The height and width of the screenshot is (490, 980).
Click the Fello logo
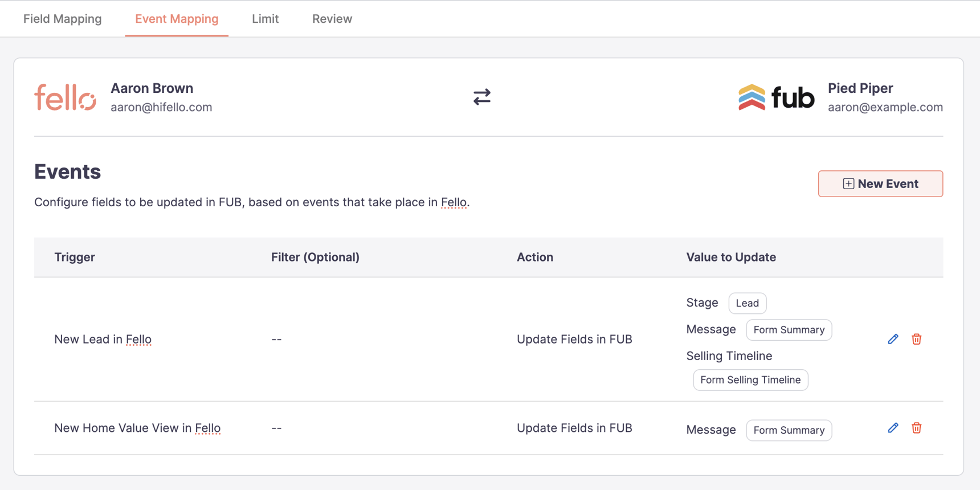pyautogui.click(x=65, y=97)
